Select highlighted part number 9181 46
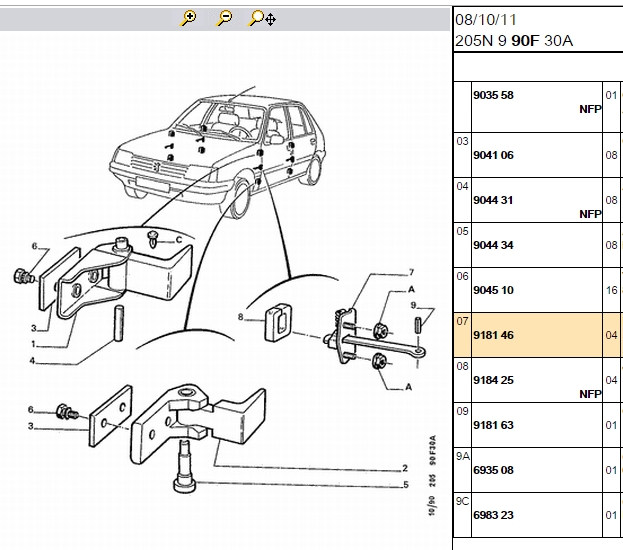 pos(493,335)
